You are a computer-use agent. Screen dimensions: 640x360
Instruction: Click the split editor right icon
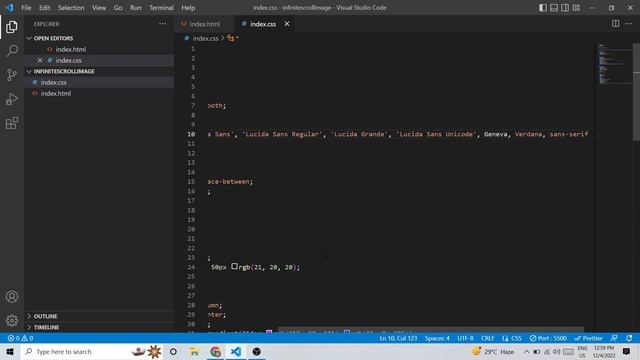coord(616,24)
